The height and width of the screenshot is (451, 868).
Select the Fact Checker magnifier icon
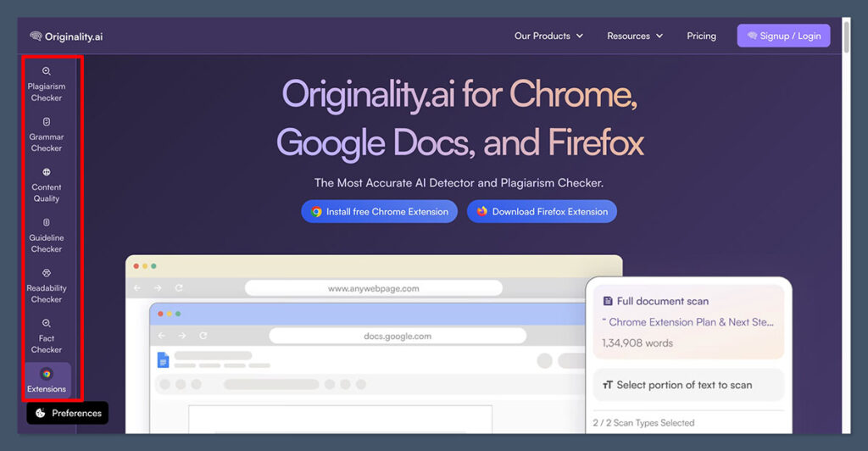coord(47,323)
